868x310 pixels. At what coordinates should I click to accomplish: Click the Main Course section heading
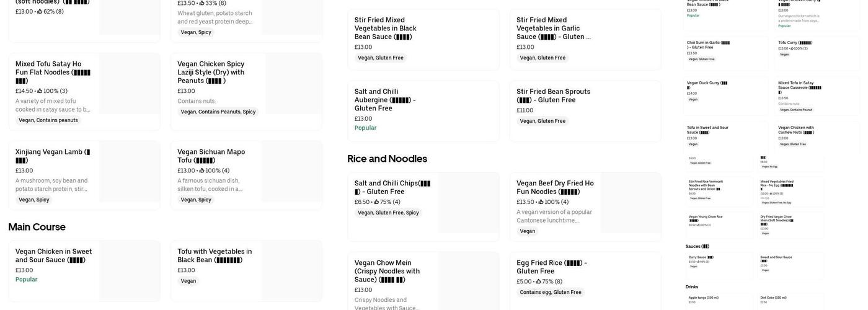(37, 227)
